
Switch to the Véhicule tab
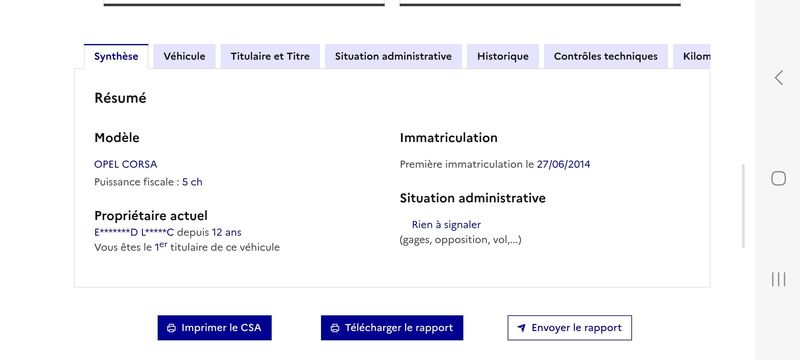(185, 56)
